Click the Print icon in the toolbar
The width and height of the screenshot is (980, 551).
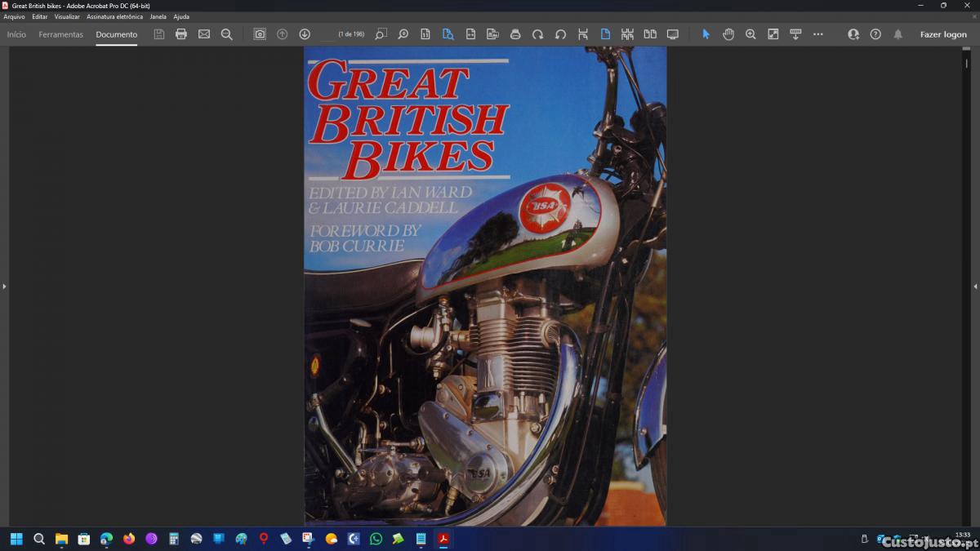[x=181, y=34]
